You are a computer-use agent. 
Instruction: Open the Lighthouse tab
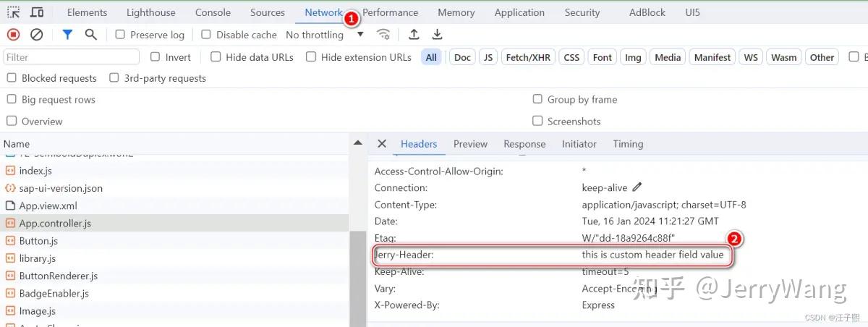[x=150, y=12]
